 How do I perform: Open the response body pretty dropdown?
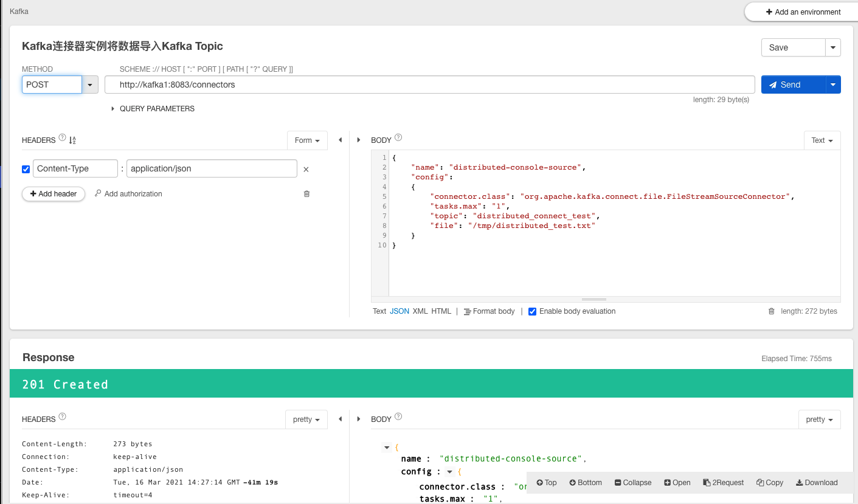820,419
